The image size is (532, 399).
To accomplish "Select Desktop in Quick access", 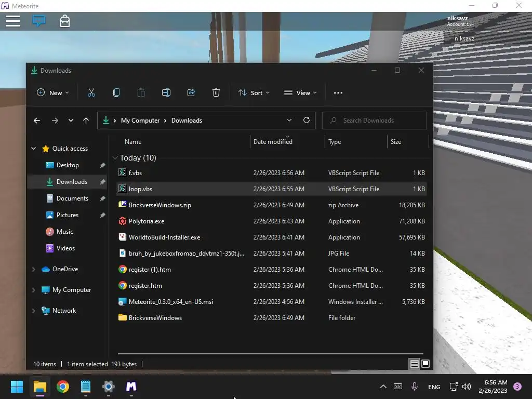I will point(67,165).
